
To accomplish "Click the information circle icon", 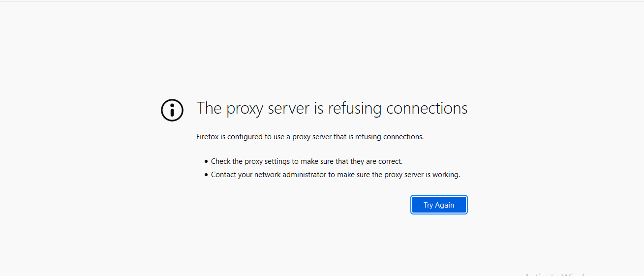I will click(172, 110).
